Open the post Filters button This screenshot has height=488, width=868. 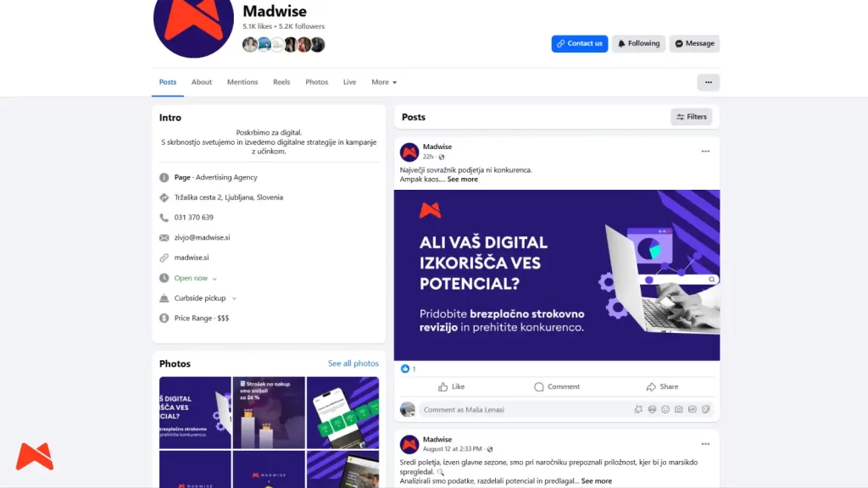pos(692,117)
